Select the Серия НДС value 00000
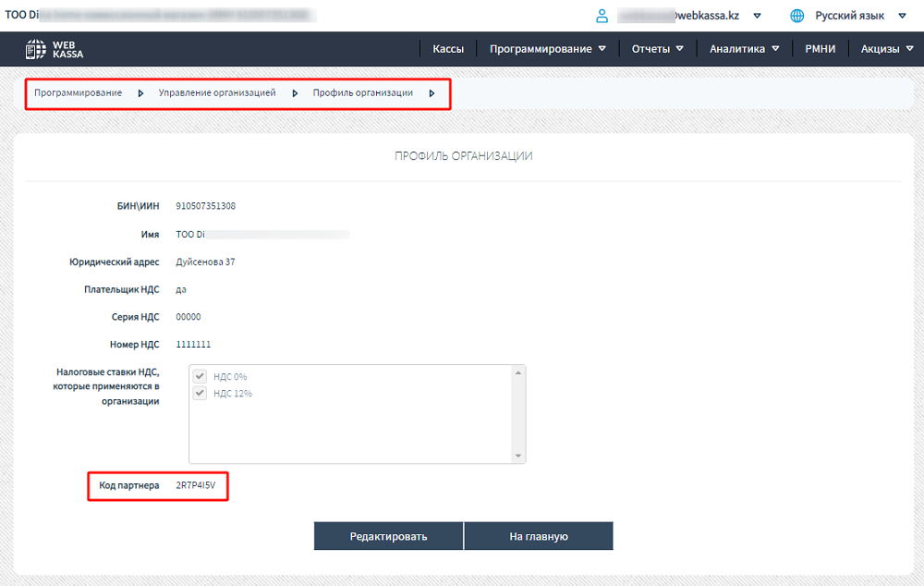Image resolution: width=924 pixels, height=586 pixels. pos(188,317)
